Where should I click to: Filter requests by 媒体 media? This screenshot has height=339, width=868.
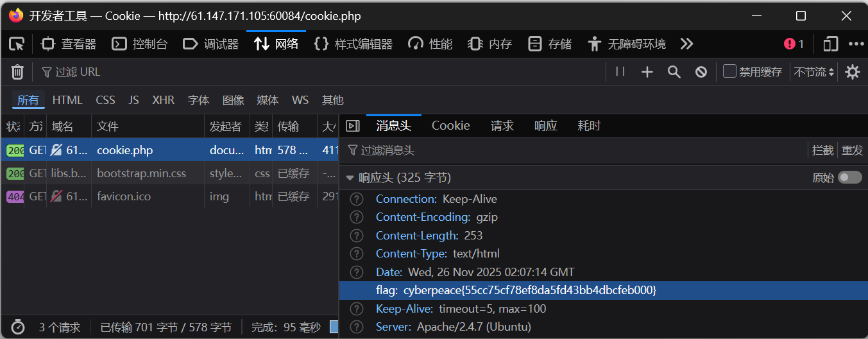coord(268,100)
